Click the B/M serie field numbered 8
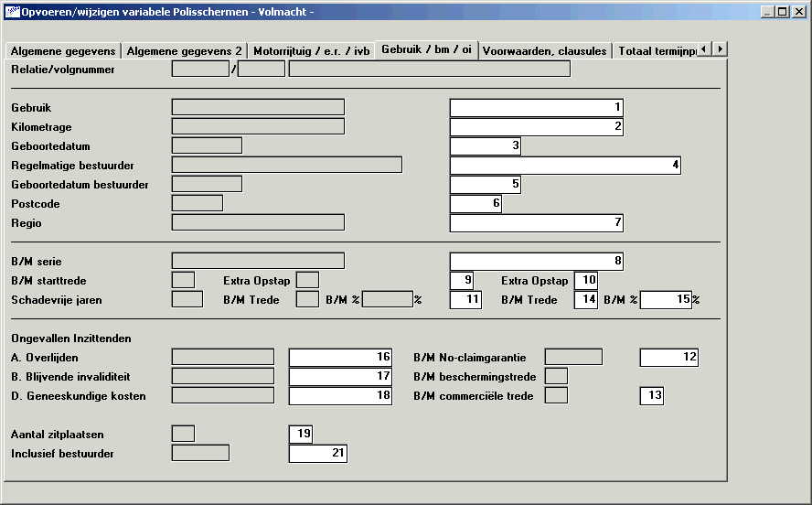The height and width of the screenshot is (505, 812). pos(536,262)
